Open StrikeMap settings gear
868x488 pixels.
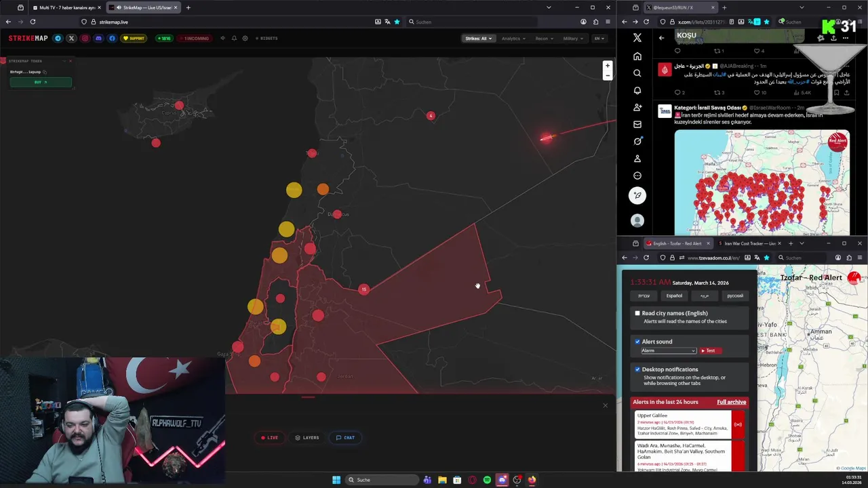click(245, 39)
